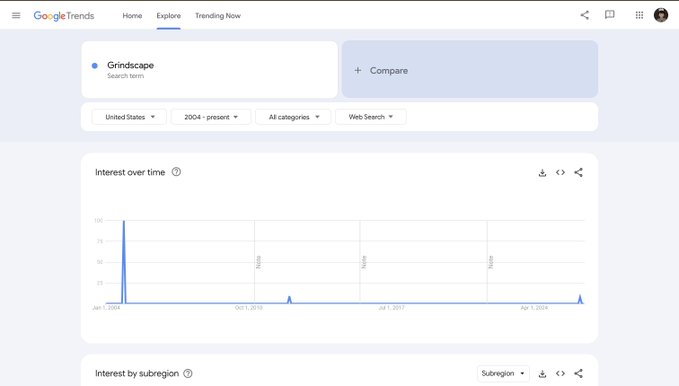
Task: Open the 2004 - present time range dropdown
Action: tap(211, 117)
